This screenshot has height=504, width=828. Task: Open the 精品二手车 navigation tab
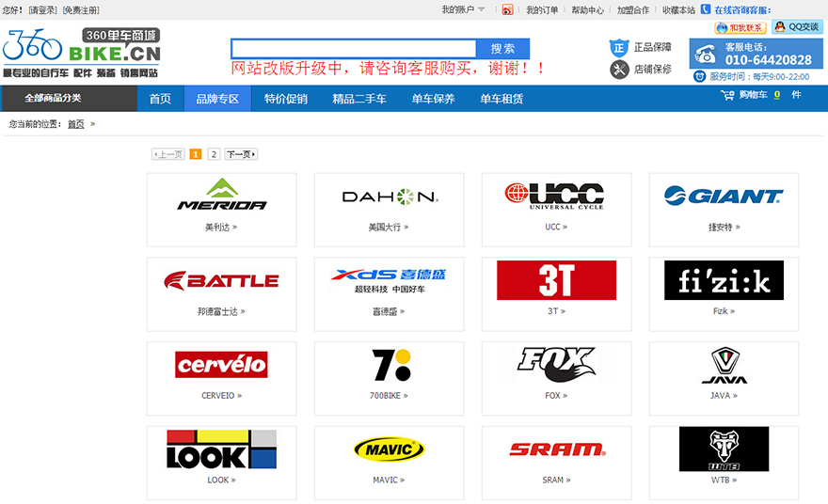coord(359,99)
